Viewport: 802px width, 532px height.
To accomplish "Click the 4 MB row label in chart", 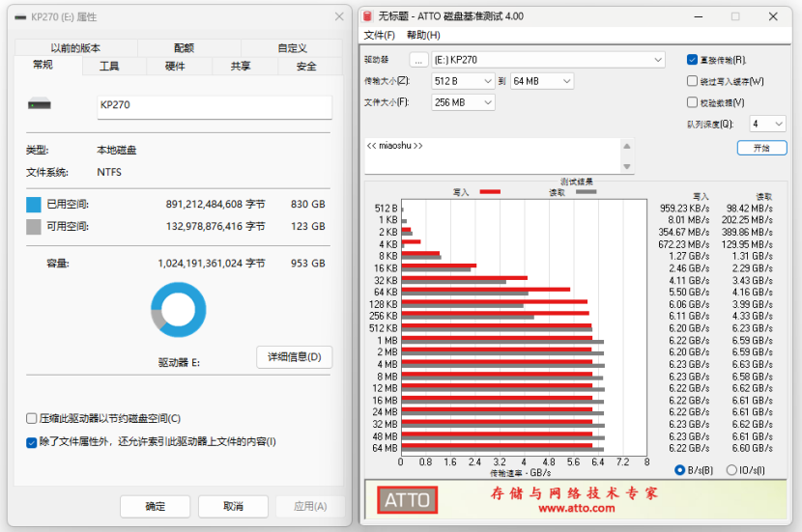I will pos(387,364).
